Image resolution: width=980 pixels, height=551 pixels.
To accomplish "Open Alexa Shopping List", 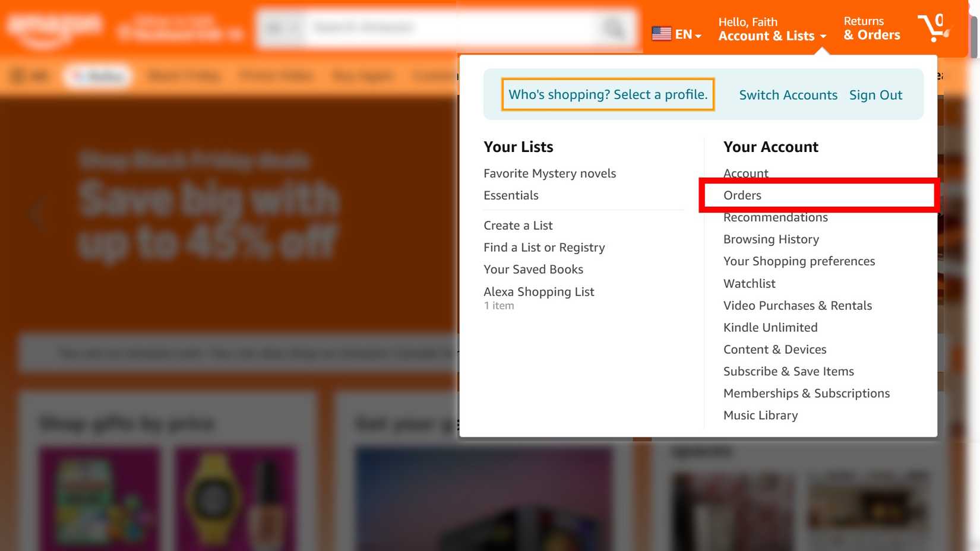I will click(539, 292).
